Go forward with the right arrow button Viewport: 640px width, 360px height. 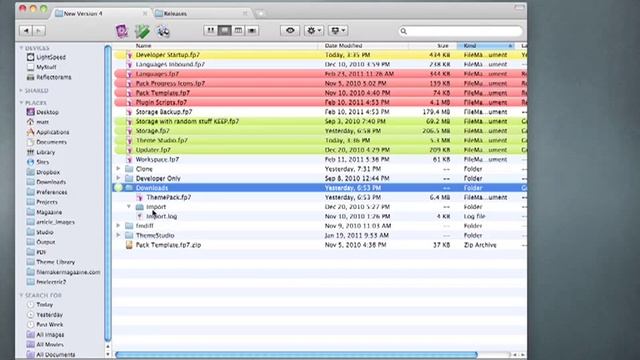[x=39, y=31]
